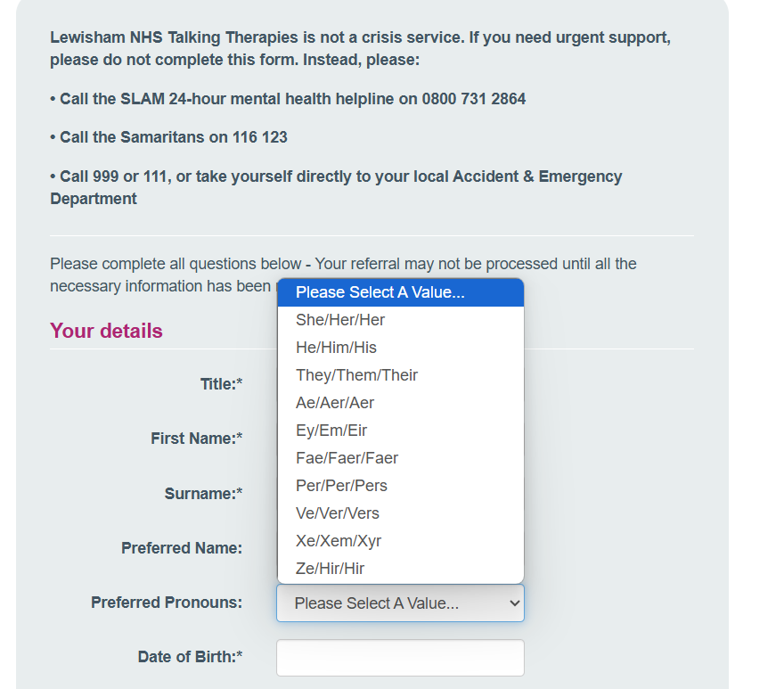Choose the Ey/Em/Eir pronoun entry
The height and width of the screenshot is (689, 784).
(331, 431)
